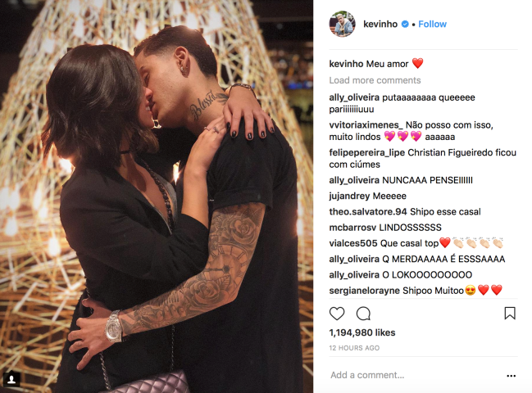Open the 12 hours ago timestamp

click(x=354, y=348)
